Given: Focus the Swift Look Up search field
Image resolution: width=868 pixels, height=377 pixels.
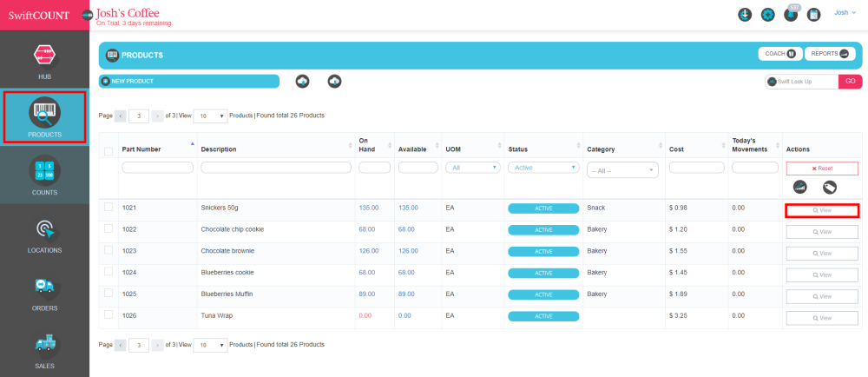Looking at the screenshot, I should (x=802, y=82).
